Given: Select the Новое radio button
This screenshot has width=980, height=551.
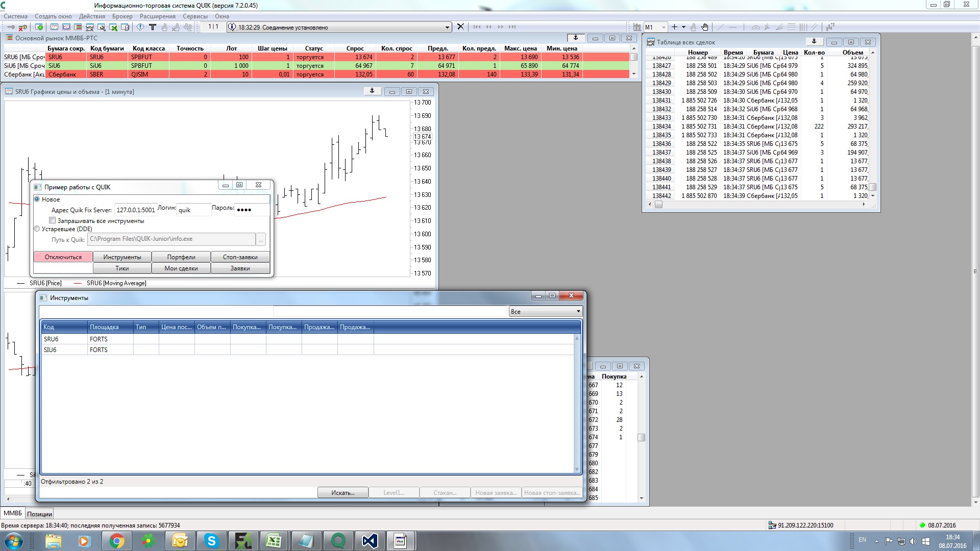Looking at the screenshot, I should point(37,199).
